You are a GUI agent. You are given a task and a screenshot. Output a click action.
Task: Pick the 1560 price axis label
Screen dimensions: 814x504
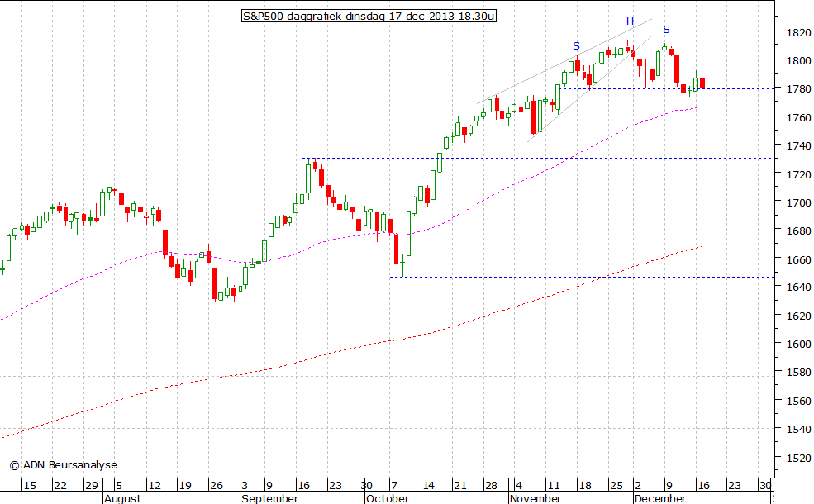pos(799,401)
